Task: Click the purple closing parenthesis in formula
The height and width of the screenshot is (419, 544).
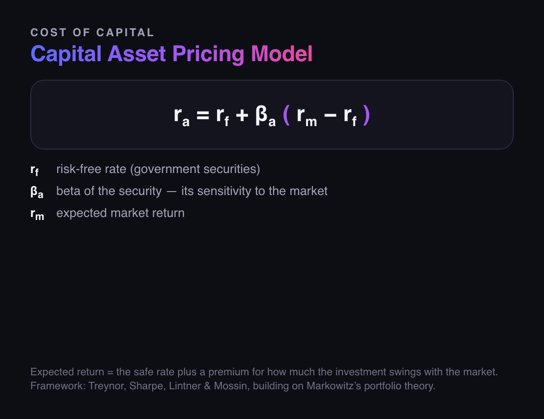Action: pyautogui.click(x=366, y=115)
